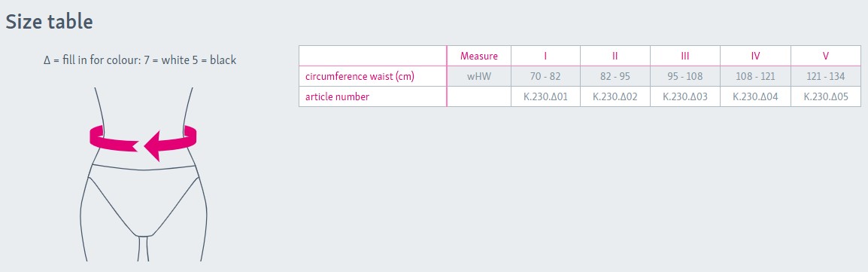Image resolution: width=868 pixels, height=272 pixels.
Task: Click the 95 - 108 waist range cell
Action: 684,76
